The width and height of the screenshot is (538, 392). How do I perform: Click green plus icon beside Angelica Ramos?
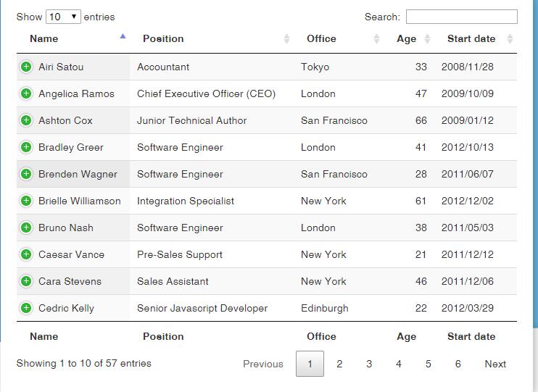click(x=26, y=93)
